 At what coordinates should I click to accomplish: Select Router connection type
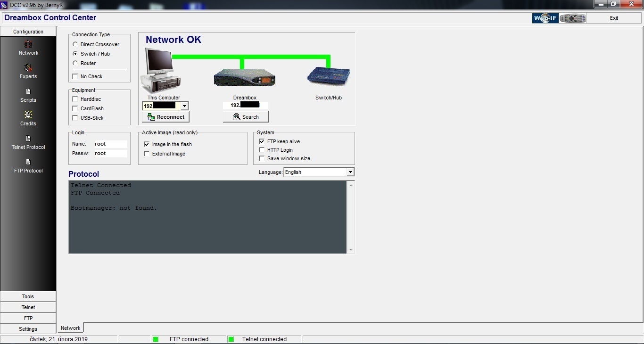coord(75,63)
